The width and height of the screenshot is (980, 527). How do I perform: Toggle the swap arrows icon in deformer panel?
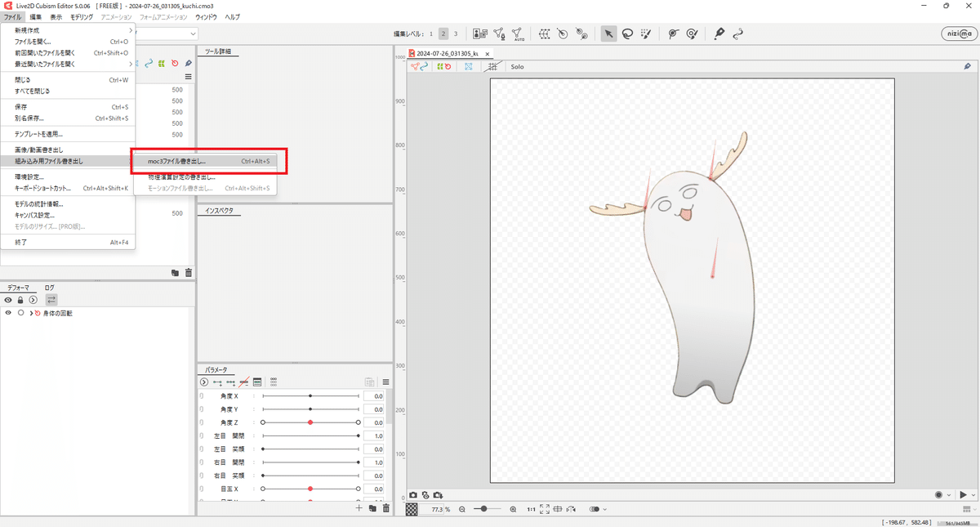tap(51, 300)
